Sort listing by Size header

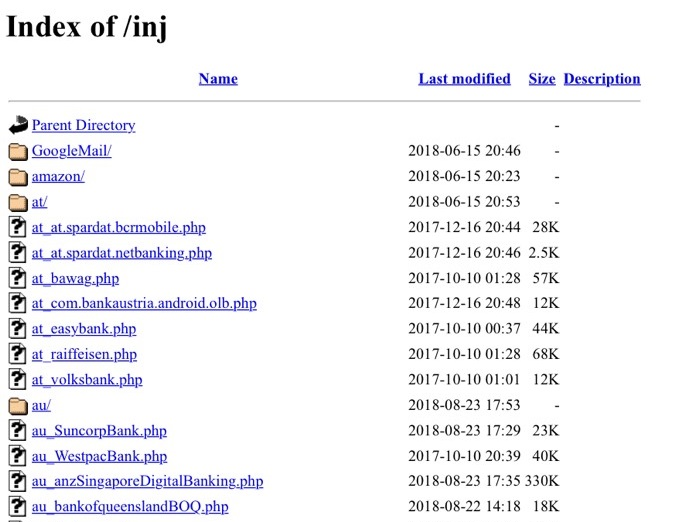click(542, 79)
